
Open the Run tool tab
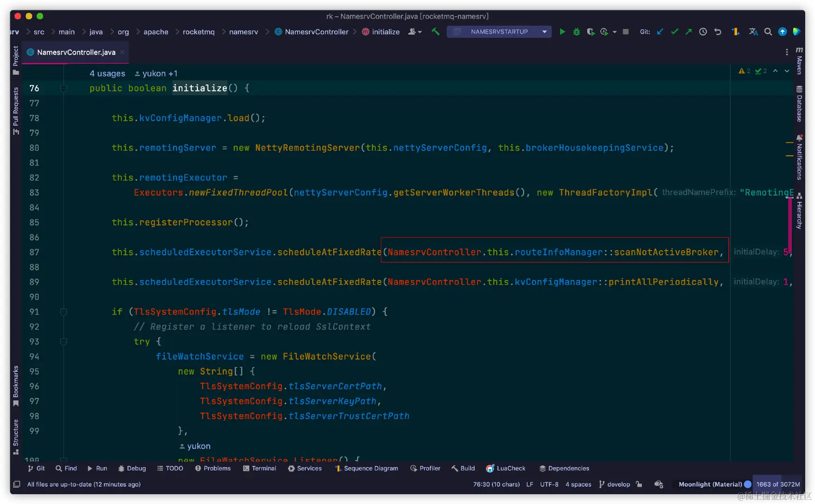tap(97, 468)
